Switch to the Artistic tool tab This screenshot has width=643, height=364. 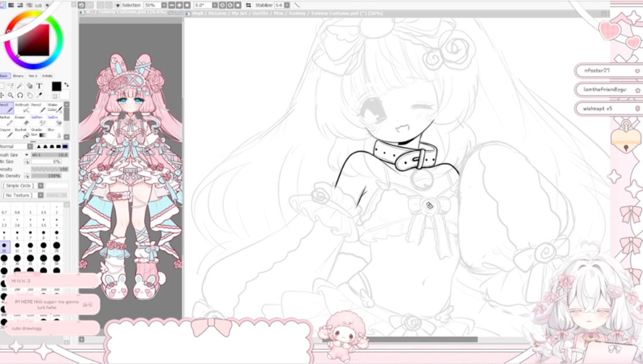tap(47, 76)
